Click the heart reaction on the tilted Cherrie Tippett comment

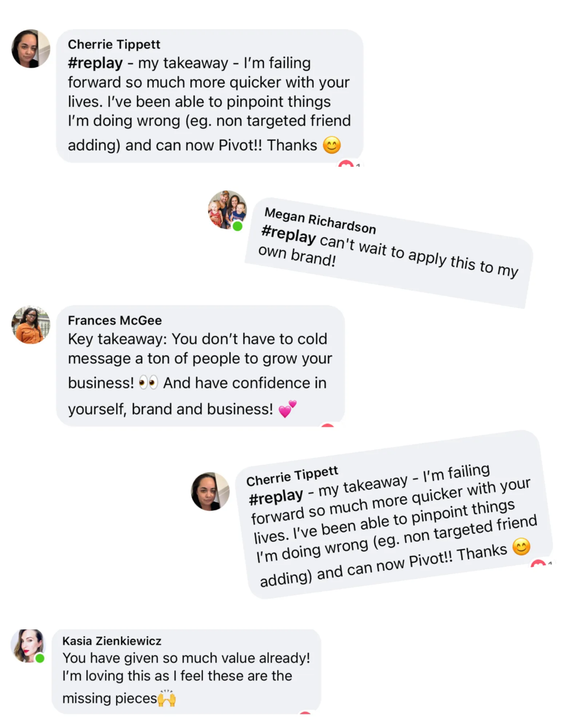(539, 564)
